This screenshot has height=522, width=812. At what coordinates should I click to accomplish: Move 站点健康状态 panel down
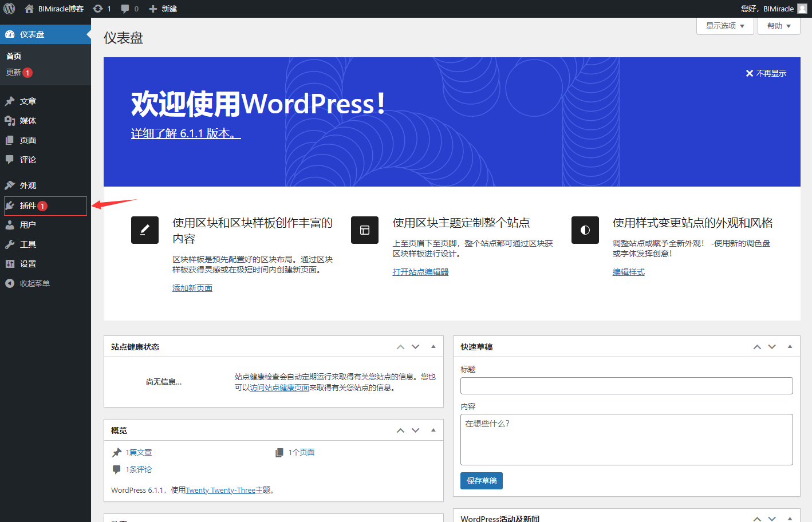(x=416, y=347)
